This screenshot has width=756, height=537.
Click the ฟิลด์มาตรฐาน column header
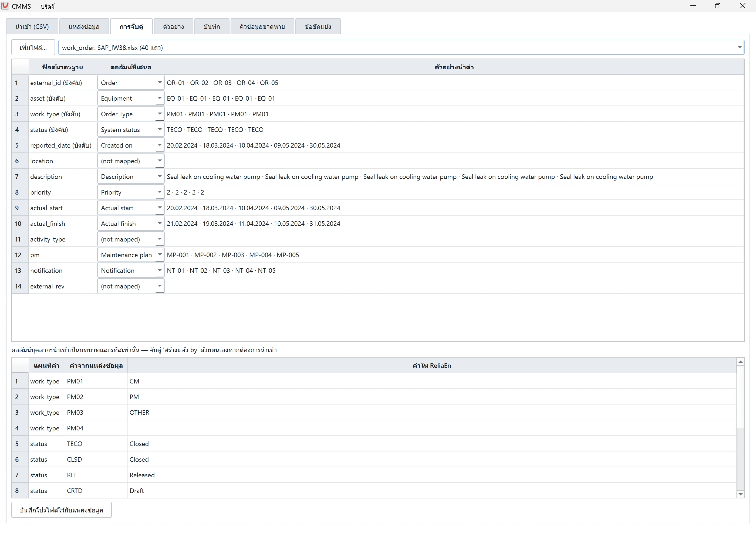point(63,67)
